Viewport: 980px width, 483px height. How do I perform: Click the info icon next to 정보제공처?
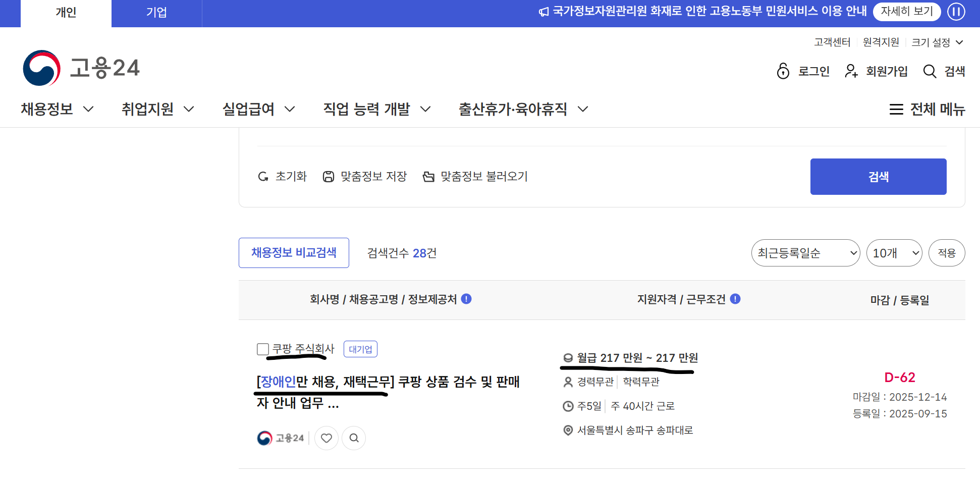click(x=466, y=299)
